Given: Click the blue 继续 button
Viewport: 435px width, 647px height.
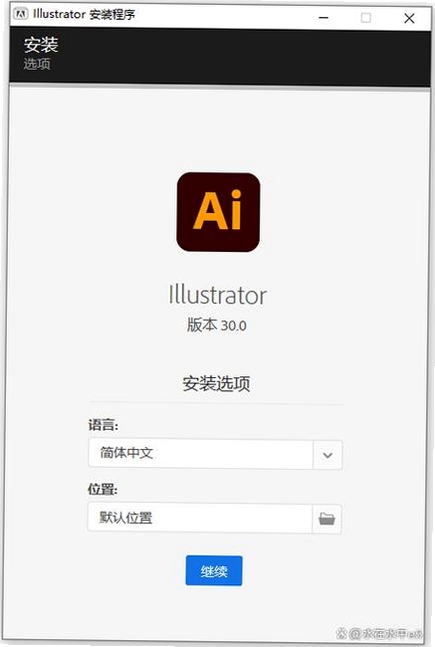Looking at the screenshot, I should (214, 571).
